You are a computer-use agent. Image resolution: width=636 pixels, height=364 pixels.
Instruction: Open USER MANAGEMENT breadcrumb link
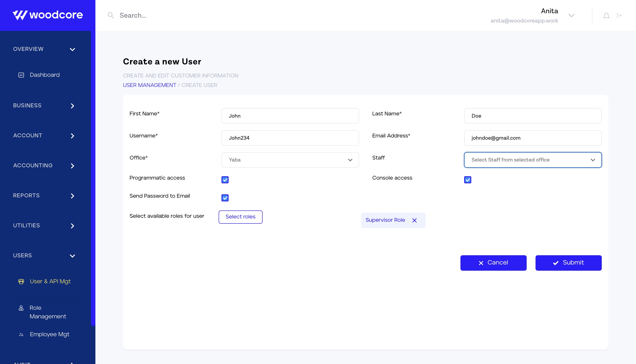(x=149, y=85)
